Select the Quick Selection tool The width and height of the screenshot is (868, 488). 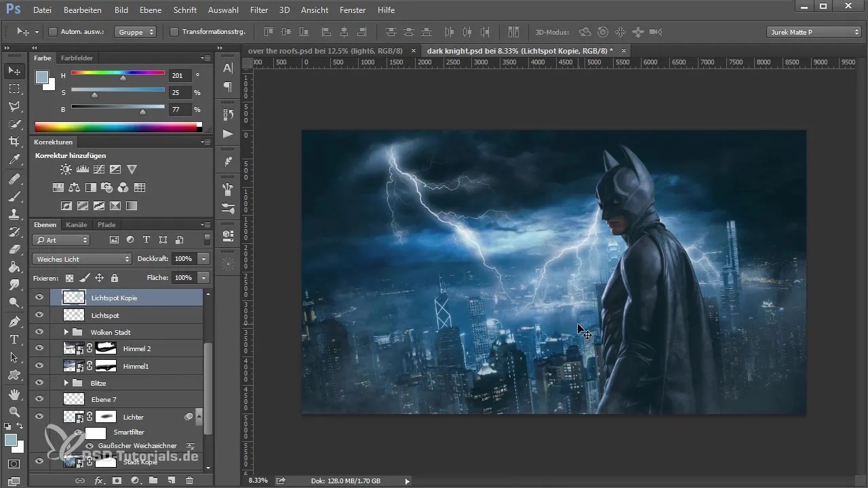[x=14, y=124]
